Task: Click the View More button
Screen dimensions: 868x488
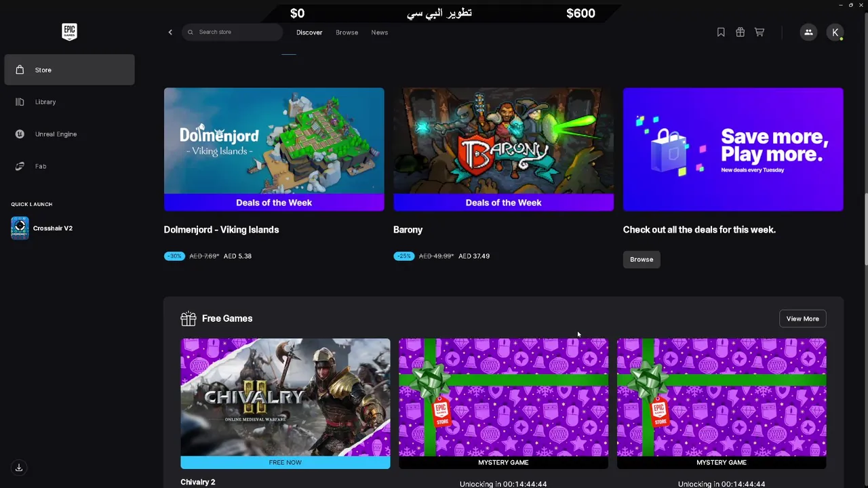Action: (x=802, y=319)
